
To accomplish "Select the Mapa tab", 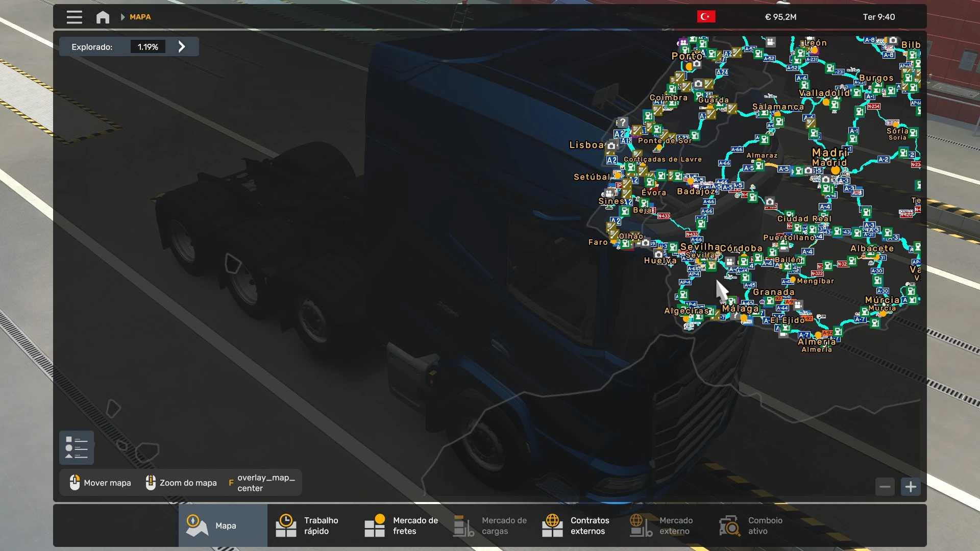I will click(x=223, y=525).
